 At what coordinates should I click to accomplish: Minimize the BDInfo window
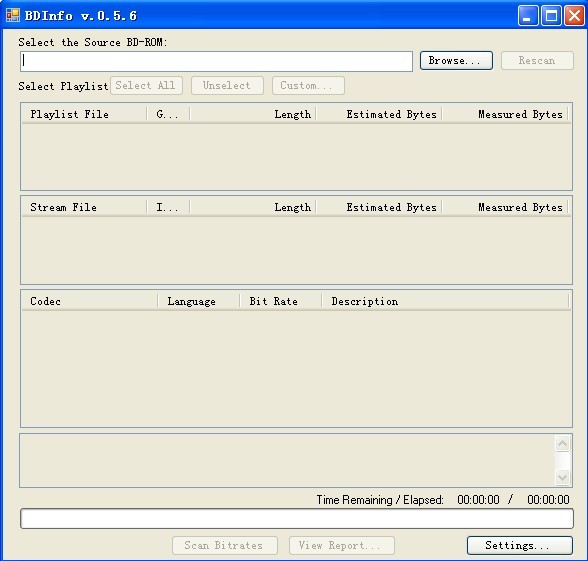[528, 15]
